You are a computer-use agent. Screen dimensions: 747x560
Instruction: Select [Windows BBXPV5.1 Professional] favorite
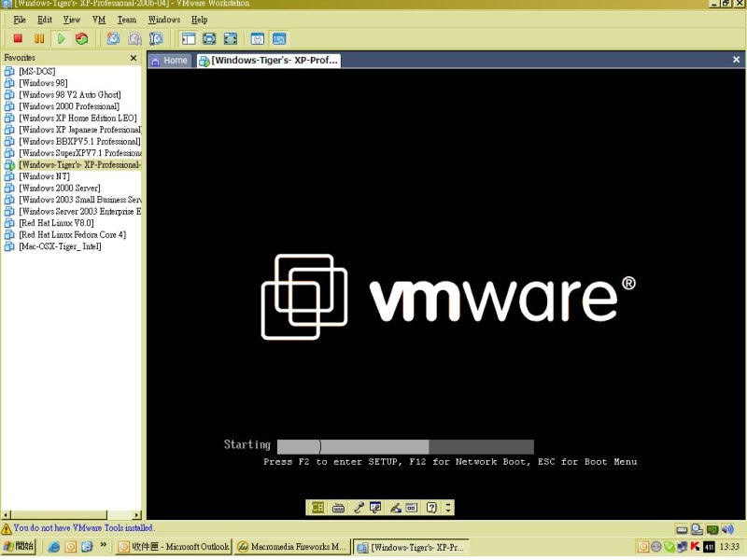[x=73, y=142]
